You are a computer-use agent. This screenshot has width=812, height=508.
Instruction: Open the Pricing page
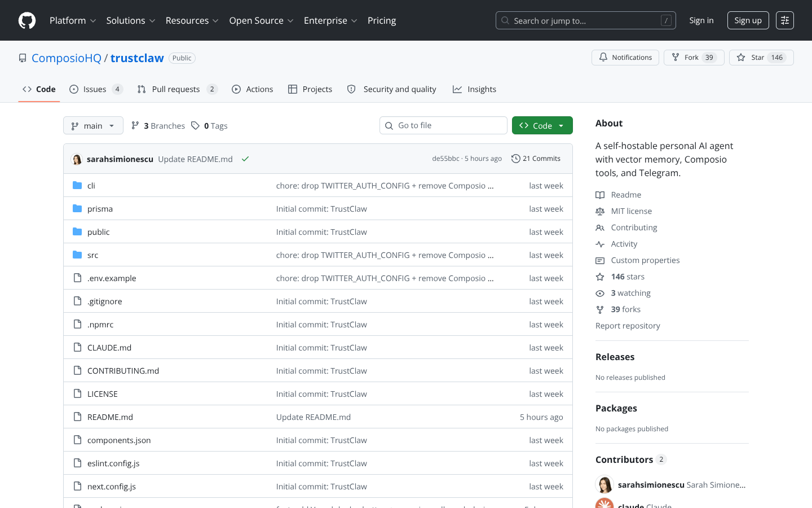[x=382, y=20]
